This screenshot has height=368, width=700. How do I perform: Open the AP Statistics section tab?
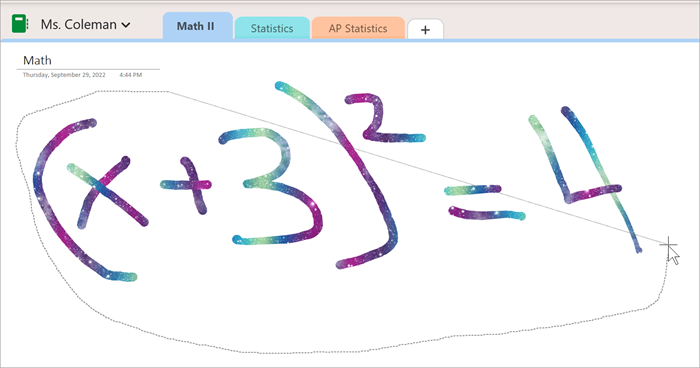(358, 29)
